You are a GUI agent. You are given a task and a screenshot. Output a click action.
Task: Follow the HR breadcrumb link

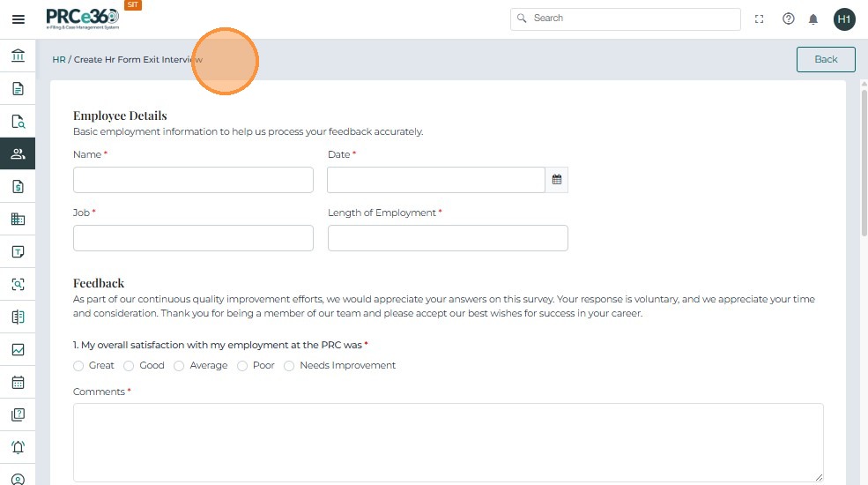point(59,60)
